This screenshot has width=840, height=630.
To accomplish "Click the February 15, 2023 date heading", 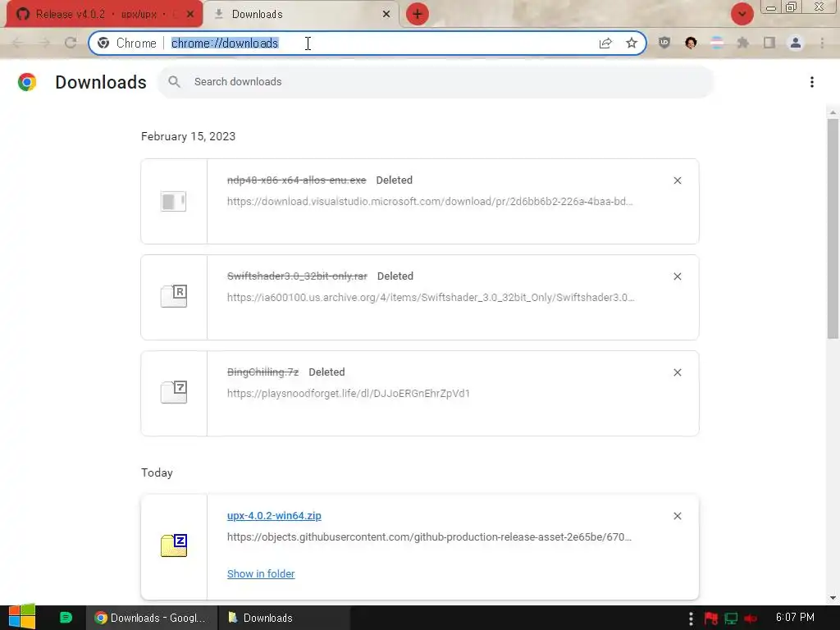I will point(188,136).
